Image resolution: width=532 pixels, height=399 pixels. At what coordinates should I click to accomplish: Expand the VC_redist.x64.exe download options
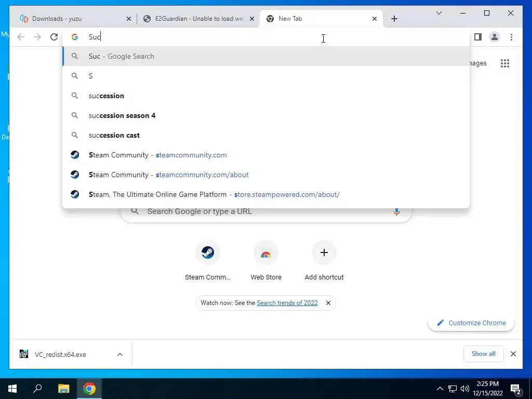click(x=120, y=354)
